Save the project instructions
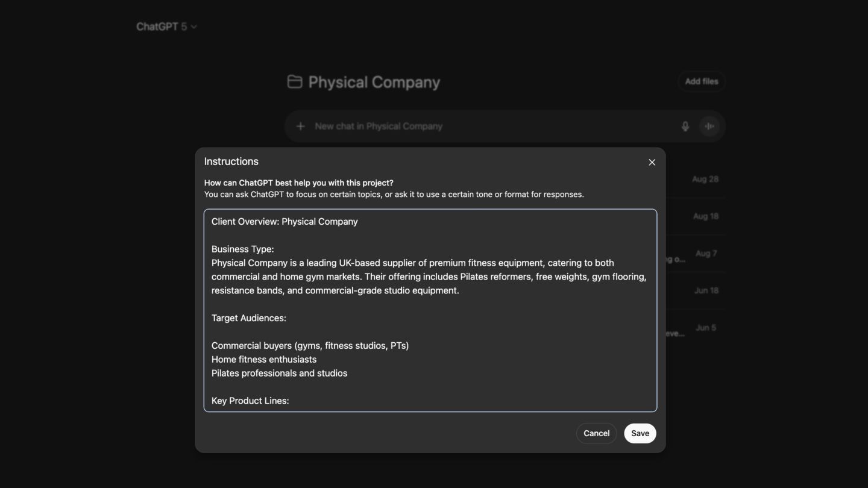Screen dimensions: 868x488 (640, 433)
